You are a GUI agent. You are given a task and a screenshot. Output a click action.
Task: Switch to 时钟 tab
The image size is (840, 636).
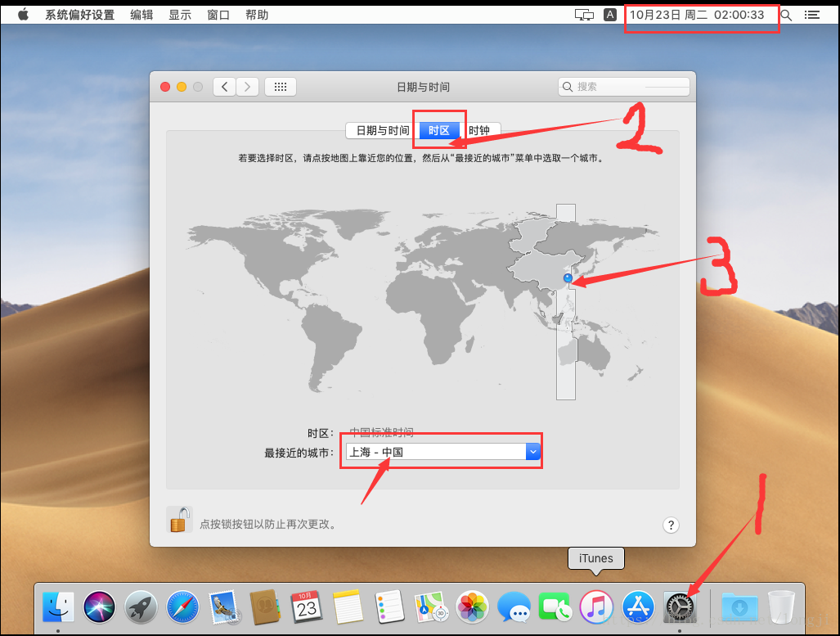(x=479, y=130)
